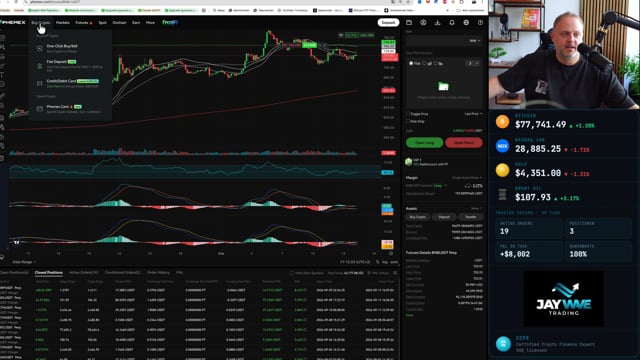Open the Assets panel More dropdown
The image size is (640, 360).
(476, 209)
